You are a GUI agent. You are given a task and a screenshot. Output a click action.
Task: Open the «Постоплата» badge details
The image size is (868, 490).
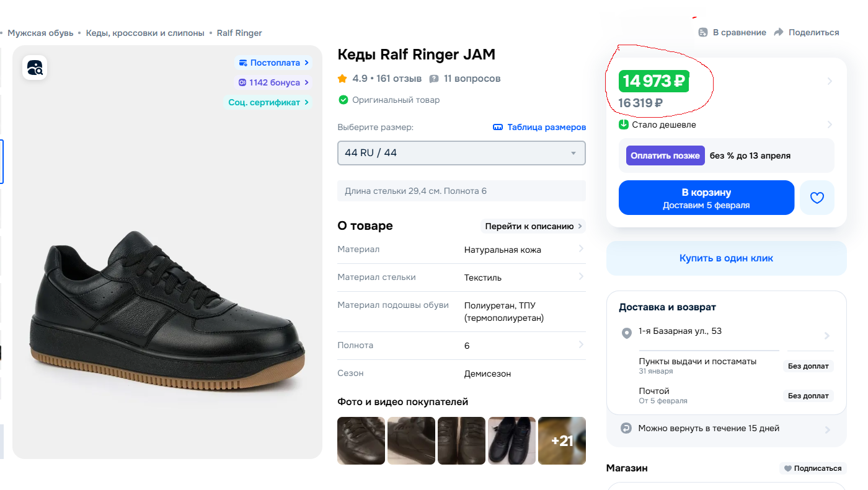point(272,63)
